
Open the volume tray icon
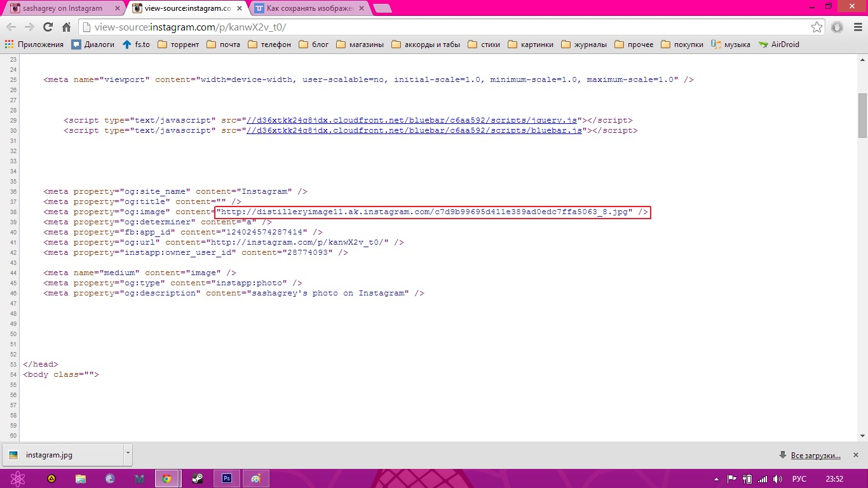coord(778,478)
